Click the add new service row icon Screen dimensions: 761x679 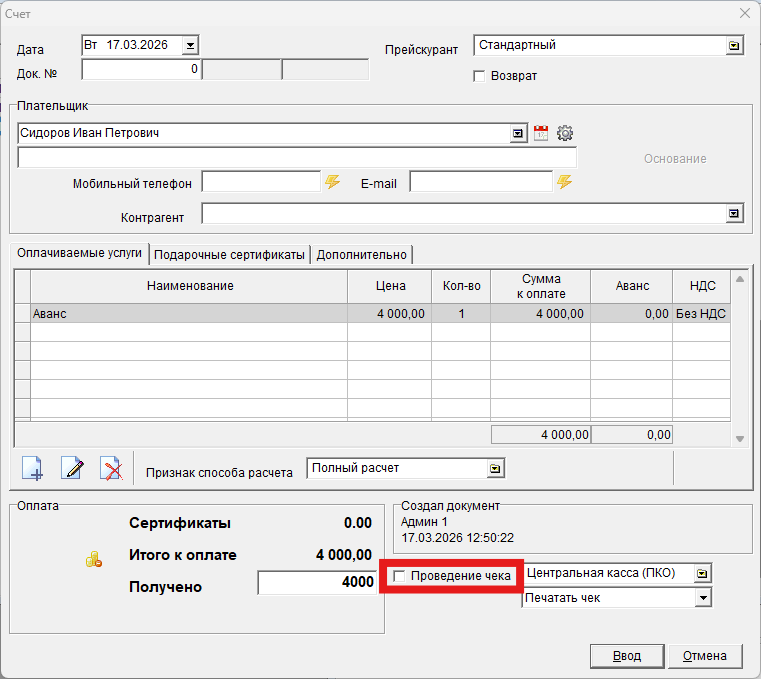click(x=33, y=468)
